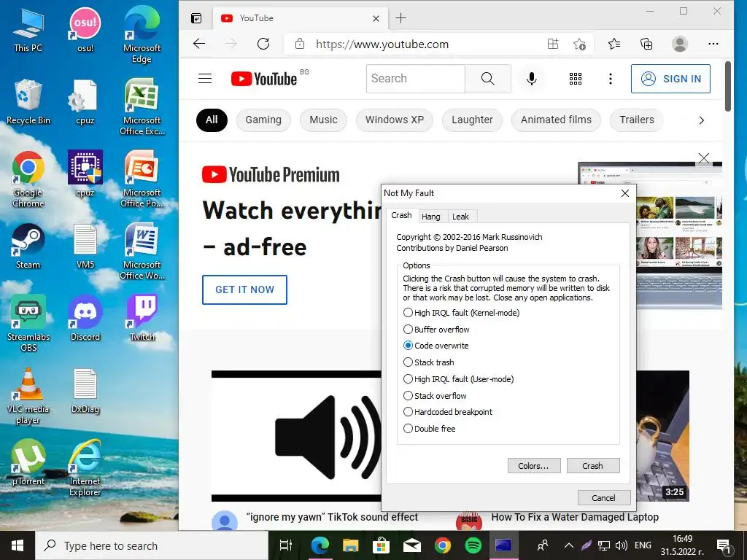Select Stack trash option
Screen dimensions: 747x560
(428, 362)
